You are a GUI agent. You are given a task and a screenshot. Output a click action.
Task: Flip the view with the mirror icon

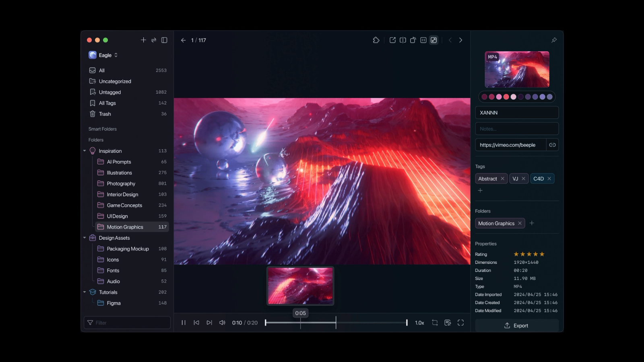coord(402,40)
